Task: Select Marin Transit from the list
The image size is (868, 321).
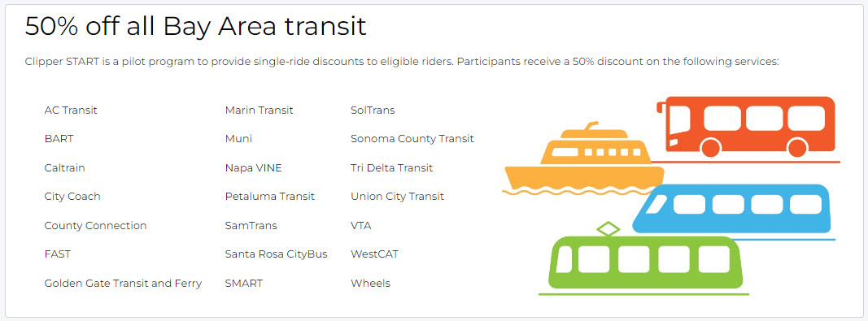Action: [259, 111]
